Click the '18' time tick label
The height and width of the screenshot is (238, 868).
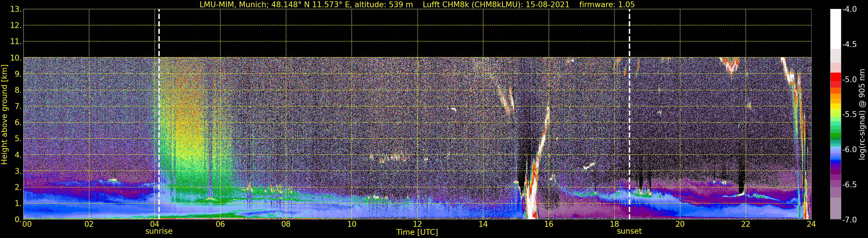click(x=614, y=224)
